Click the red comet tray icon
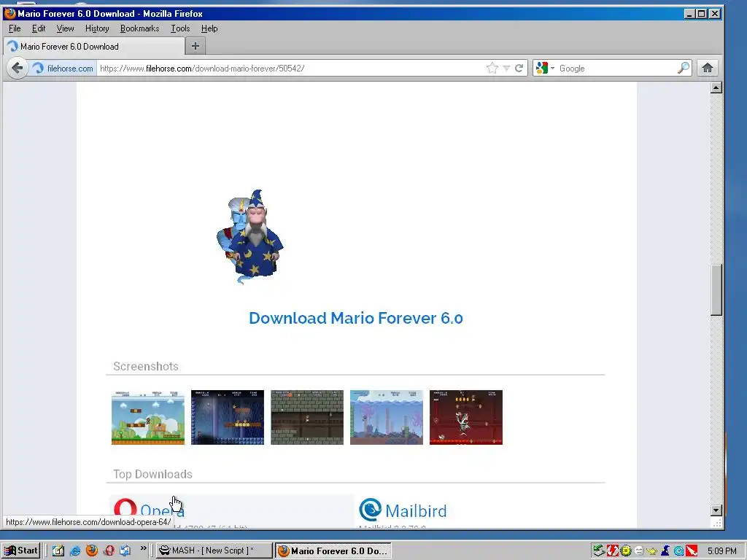The height and width of the screenshot is (560, 747). [x=692, y=551]
